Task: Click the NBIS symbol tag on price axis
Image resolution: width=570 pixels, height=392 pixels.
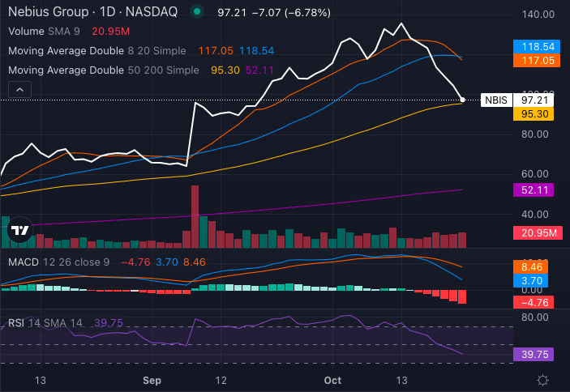Action: [x=495, y=100]
